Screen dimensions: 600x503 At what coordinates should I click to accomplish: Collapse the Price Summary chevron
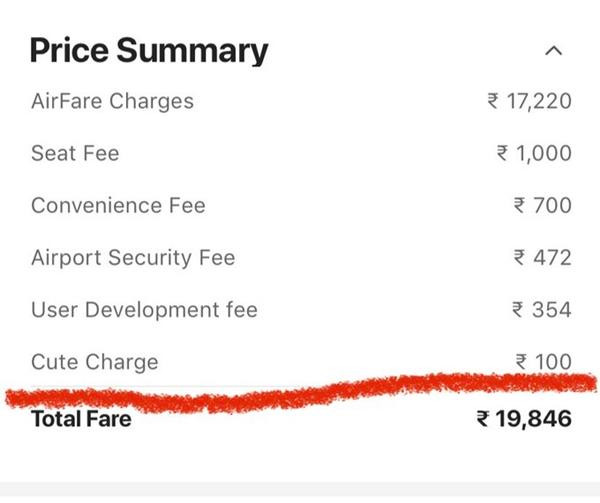click(556, 50)
